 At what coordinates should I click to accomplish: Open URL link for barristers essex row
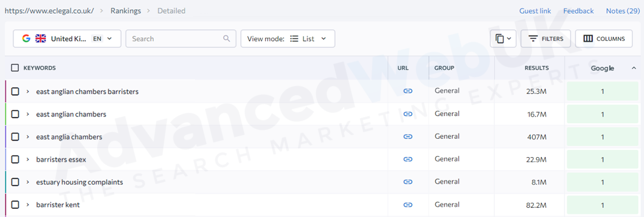[x=408, y=159]
